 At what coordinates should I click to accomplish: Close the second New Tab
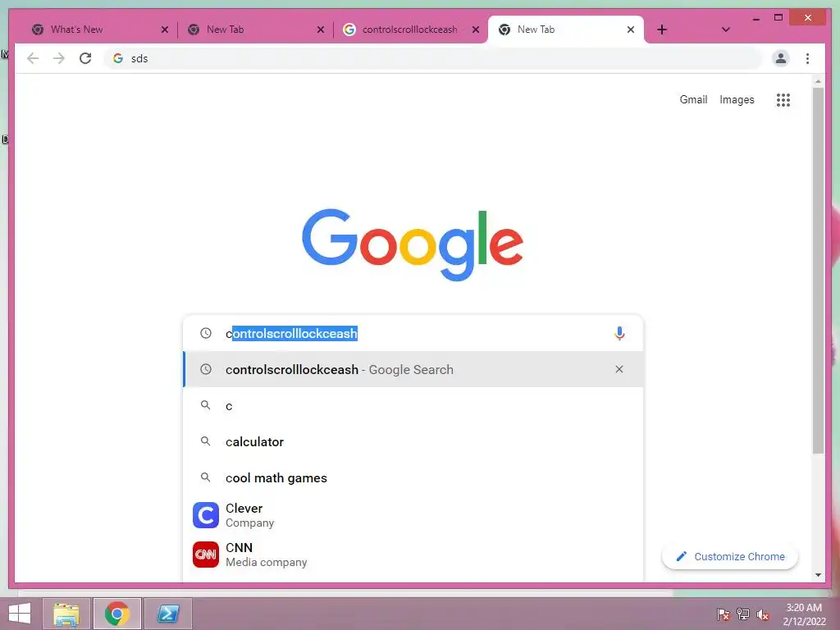click(321, 30)
